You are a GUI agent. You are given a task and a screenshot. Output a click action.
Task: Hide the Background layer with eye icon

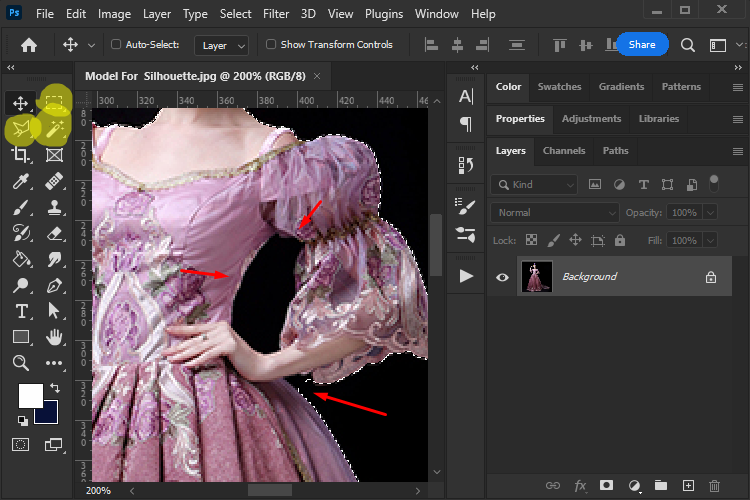[x=503, y=277]
